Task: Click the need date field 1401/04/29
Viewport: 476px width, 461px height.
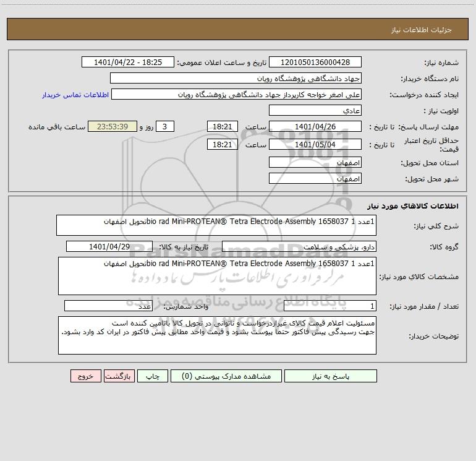Action: tap(109, 246)
